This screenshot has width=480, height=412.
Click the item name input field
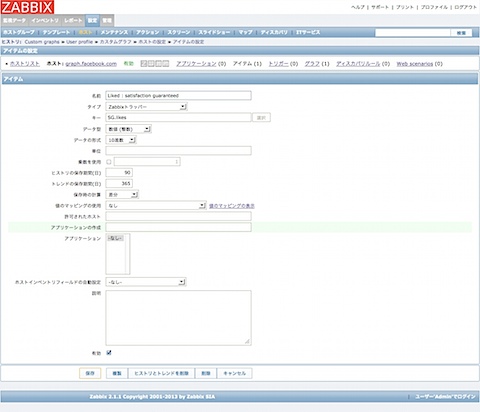tap(178, 96)
